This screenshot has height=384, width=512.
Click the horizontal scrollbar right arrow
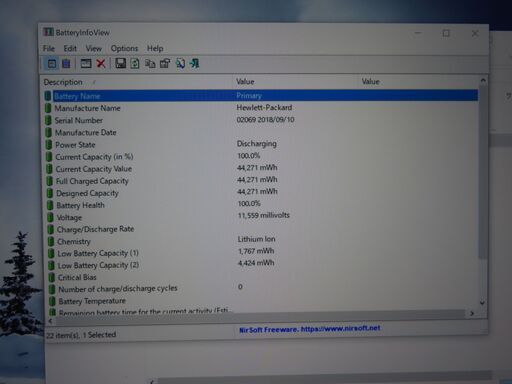(472, 313)
